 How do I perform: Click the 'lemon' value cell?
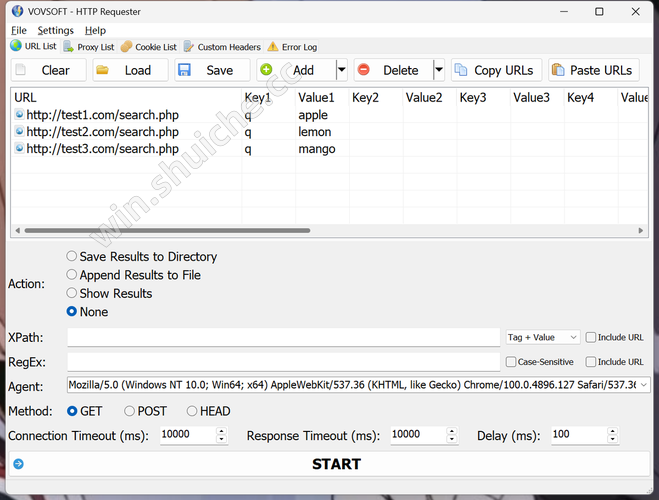[315, 132]
